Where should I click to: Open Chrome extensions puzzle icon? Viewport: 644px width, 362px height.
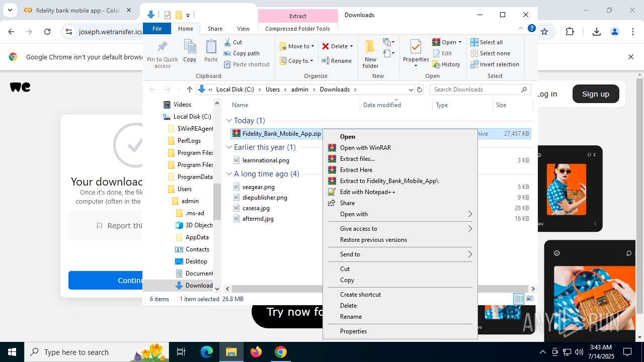click(570, 32)
